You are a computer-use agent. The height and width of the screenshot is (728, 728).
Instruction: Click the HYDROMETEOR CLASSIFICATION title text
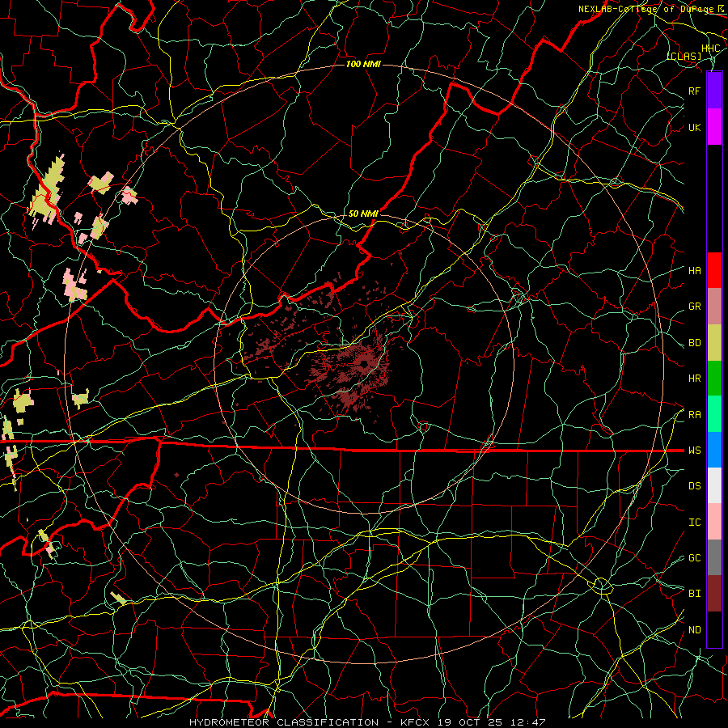pos(284,722)
